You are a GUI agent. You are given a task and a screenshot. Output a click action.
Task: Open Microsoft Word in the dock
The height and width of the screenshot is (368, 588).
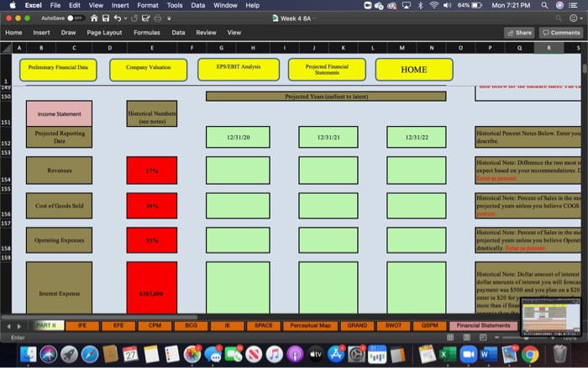click(488, 354)
